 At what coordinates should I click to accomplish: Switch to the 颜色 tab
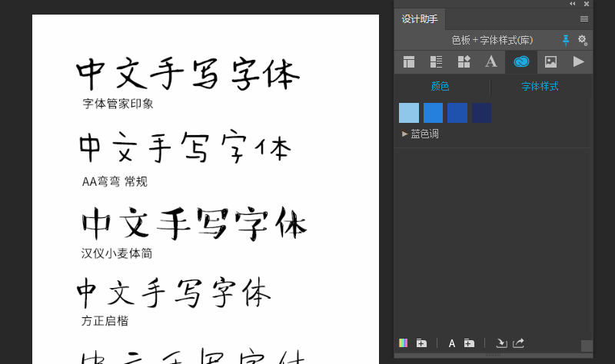(440, 86)
